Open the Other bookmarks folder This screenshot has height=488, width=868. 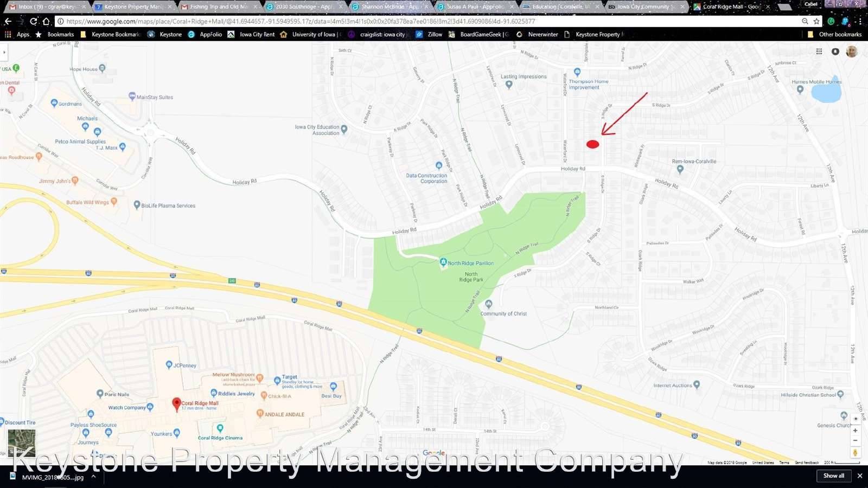click(834, 34)
